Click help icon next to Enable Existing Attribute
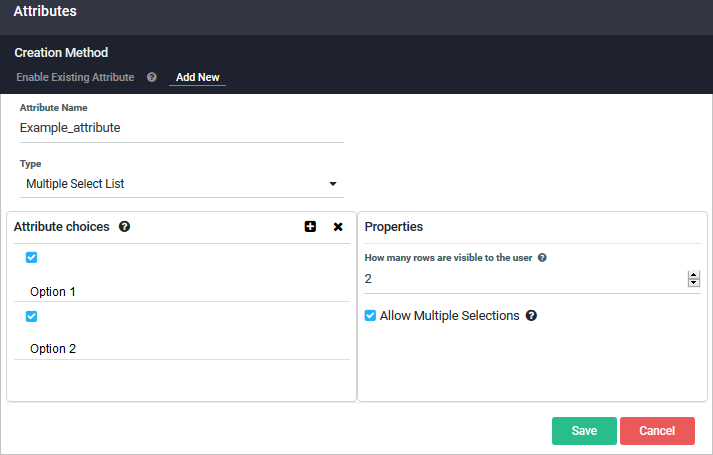The height and width of the screenshot is (455, 713). click(152, 77)
